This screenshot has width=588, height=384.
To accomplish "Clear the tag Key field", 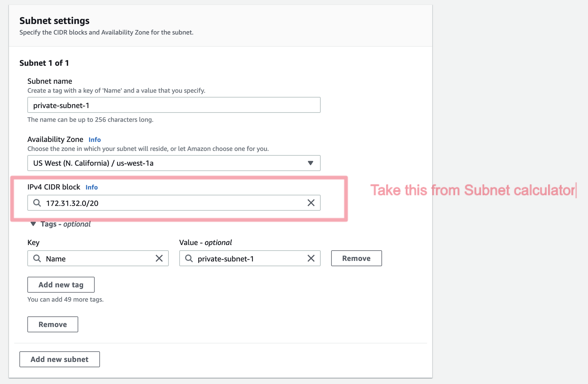I will 159,258.
